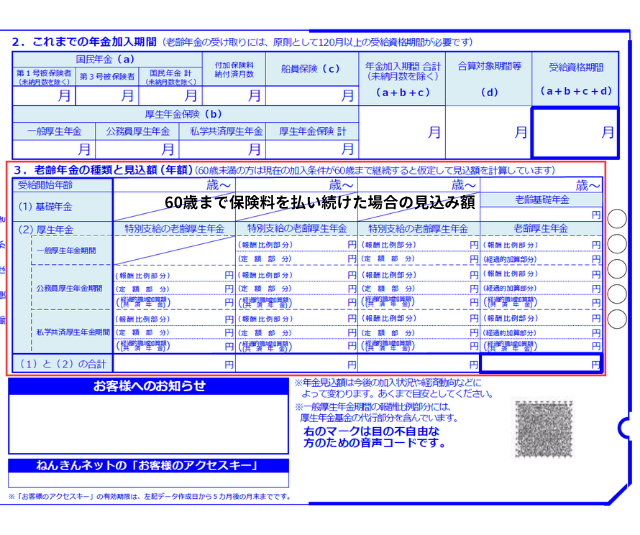This screenshot has width=640, height=535.
Task: Click the ねんきんネット access key banner
Action: [x=149, y=466]
